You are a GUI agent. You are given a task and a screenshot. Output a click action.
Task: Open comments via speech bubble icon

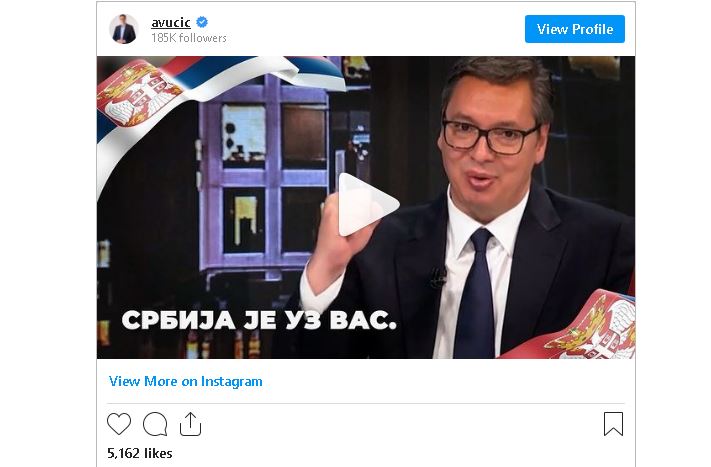point(155,424)
